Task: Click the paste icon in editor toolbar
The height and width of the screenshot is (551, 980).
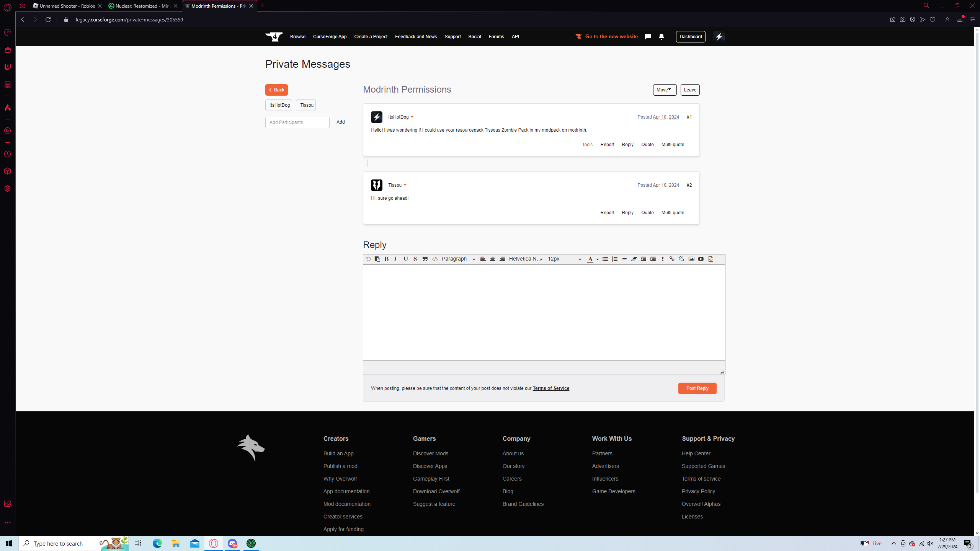Action: 377,259
